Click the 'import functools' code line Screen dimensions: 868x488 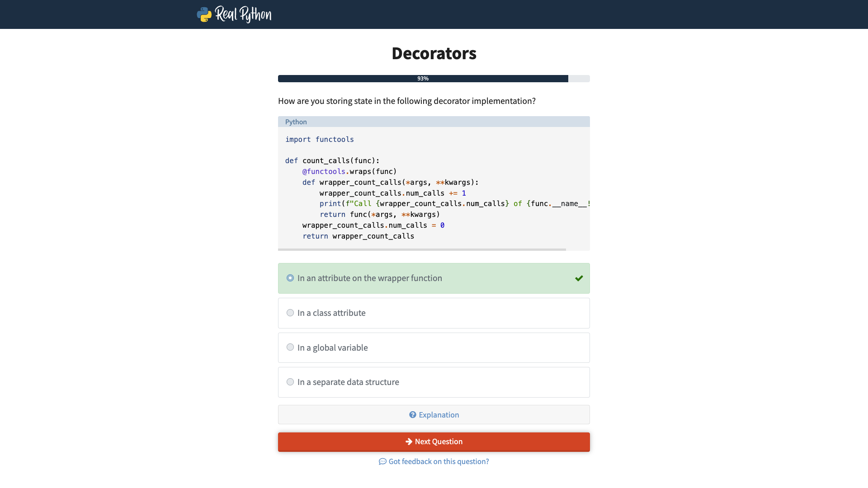point(319,140)
